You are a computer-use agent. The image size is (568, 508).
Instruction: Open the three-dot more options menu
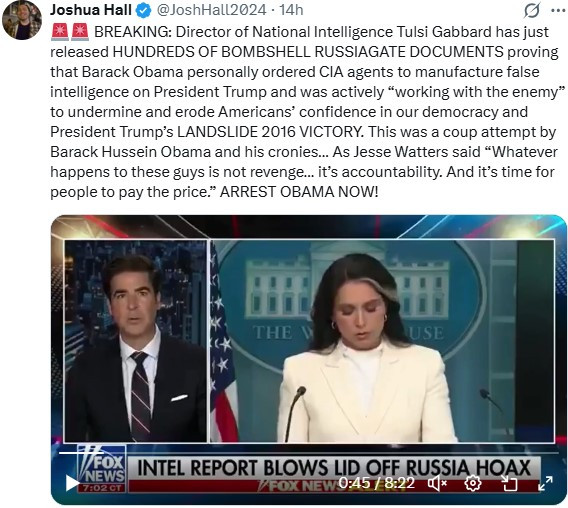pos(558,10)
